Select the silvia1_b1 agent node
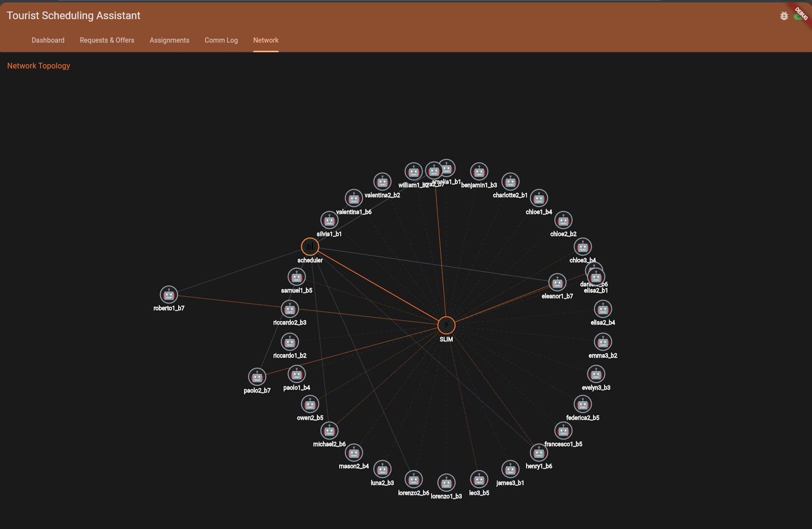The width and height of the screenshot is (812, 529). (329, 220)
